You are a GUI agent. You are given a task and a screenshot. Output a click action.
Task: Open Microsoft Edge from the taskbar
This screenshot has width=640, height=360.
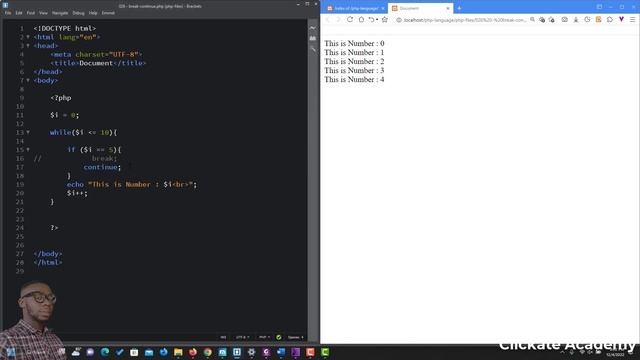[105, 352]
